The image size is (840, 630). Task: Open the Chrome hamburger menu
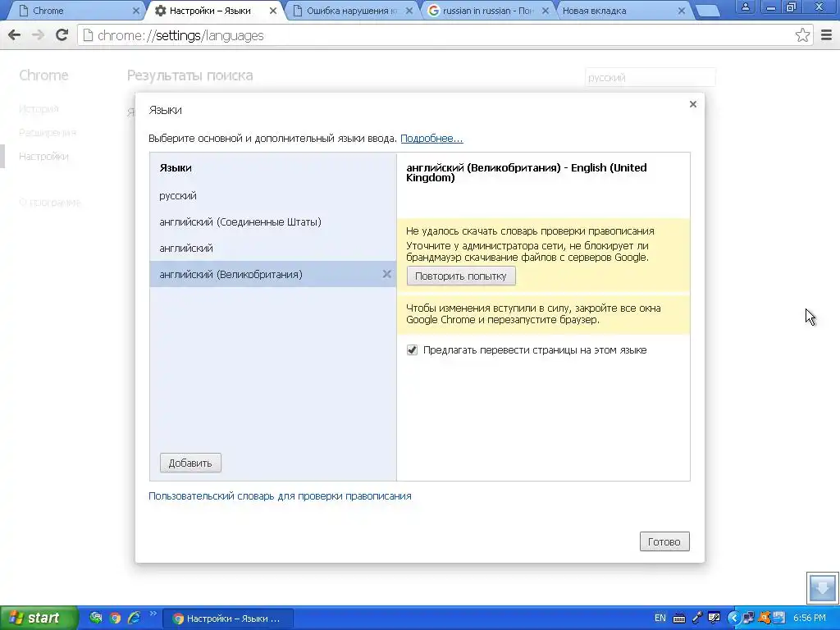coord(826,35)
